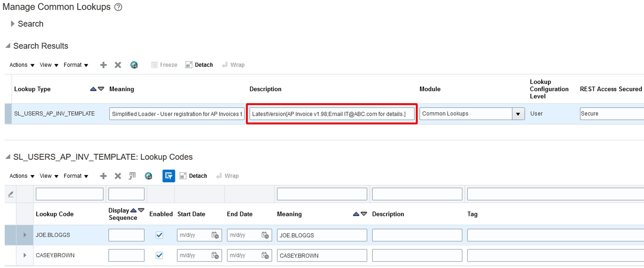Click Description field in JOE.BLOGGS row
This screenshot has height=268, width=644.
pos(417,235)
